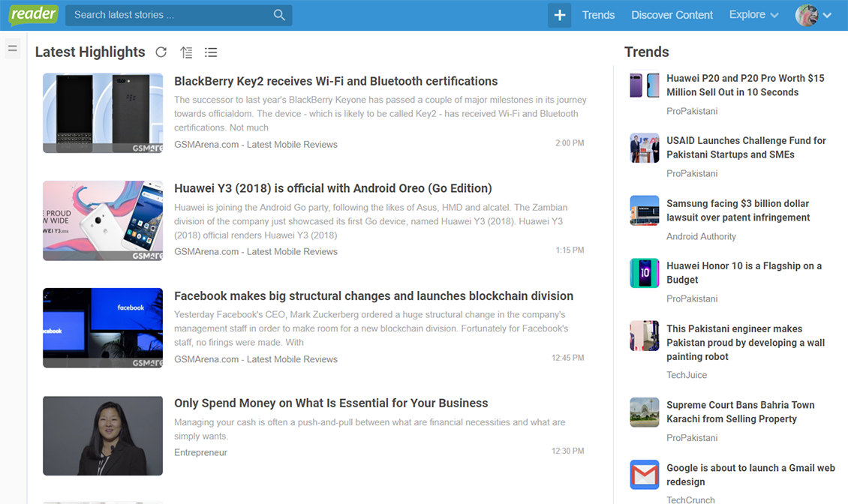Click GSMArena source under Facebook article
The image size is (848, 504).
click(256, 359)
